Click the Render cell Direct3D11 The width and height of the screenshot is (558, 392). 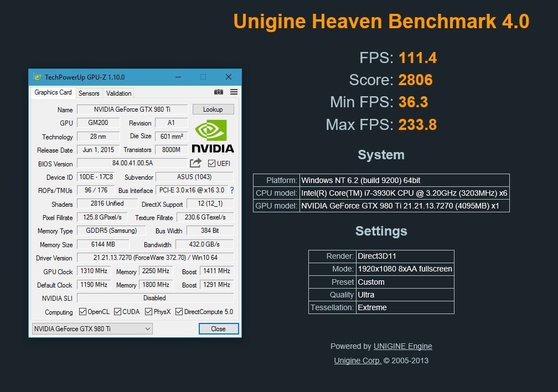(x=405, y=256)
